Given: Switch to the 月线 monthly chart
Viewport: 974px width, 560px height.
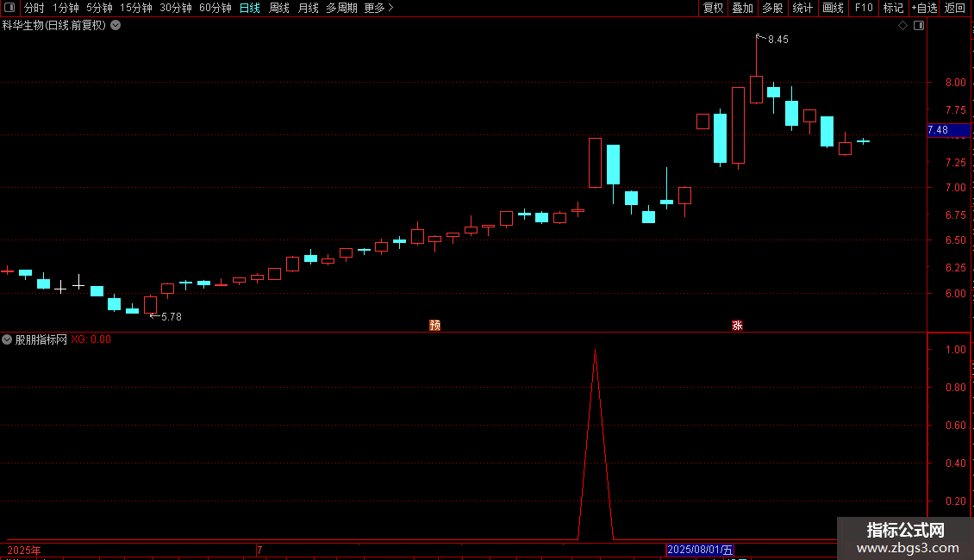Looking at the screenshot, I should coord(308,8).
